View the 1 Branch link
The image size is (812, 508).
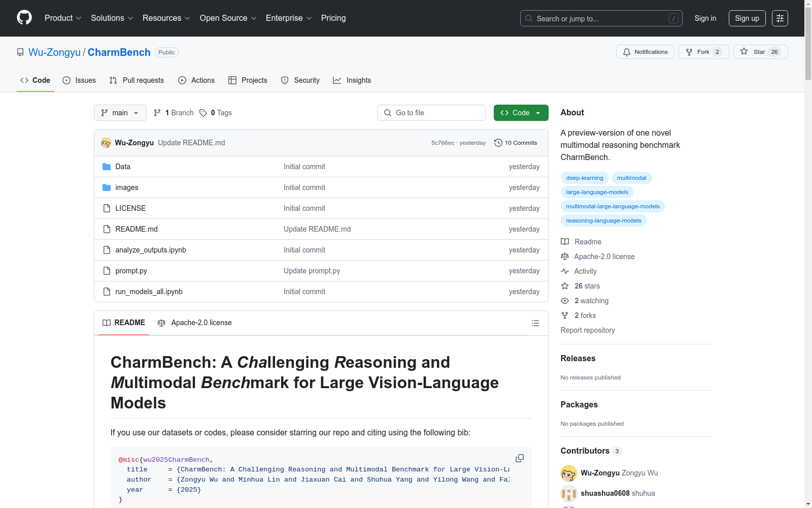tap(174, 113)
